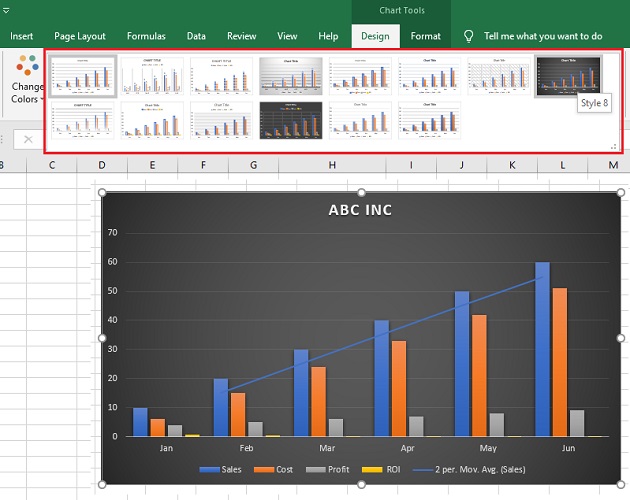630x500 pixels.
Task: Apply the dark Style 8 chart thumbnail
Action: coord(567,75)
